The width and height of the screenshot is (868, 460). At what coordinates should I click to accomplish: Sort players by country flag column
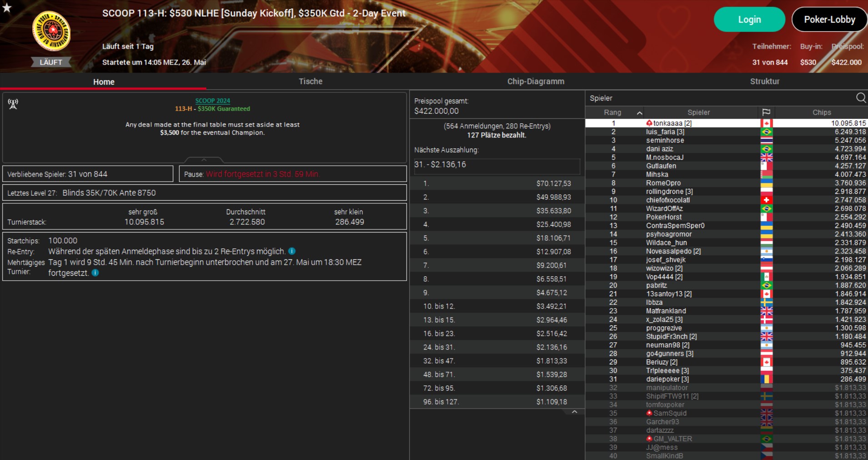pos(766,112)
